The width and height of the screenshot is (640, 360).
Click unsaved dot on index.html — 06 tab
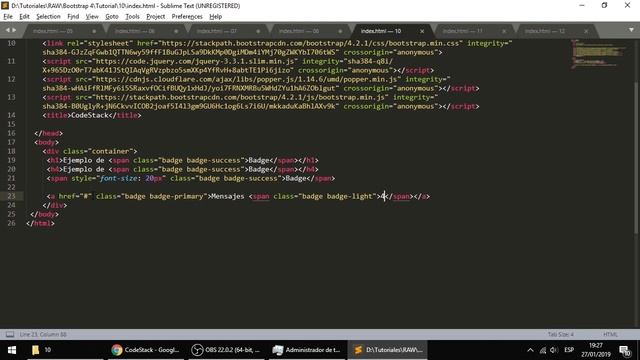[x=176, y=31]
